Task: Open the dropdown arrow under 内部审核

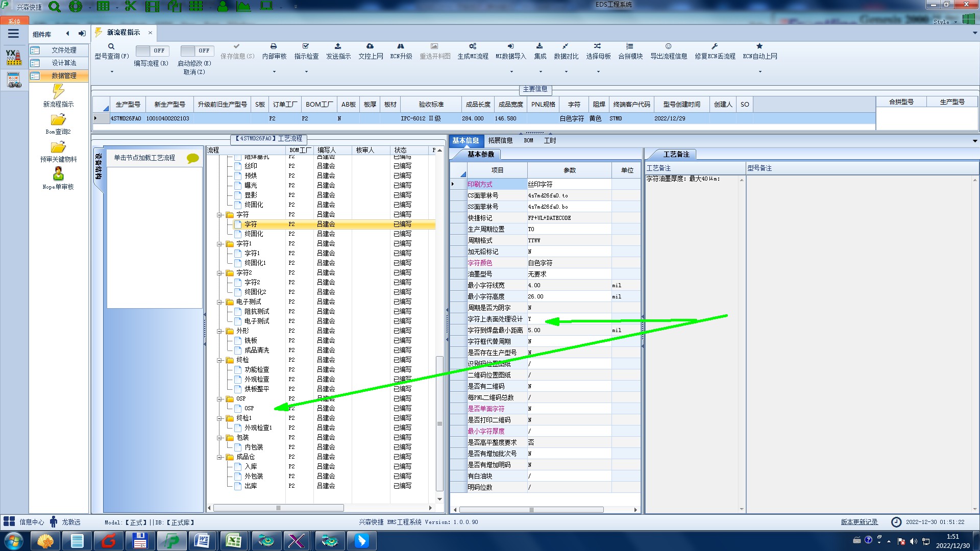Action: click(x=274, y=72)
